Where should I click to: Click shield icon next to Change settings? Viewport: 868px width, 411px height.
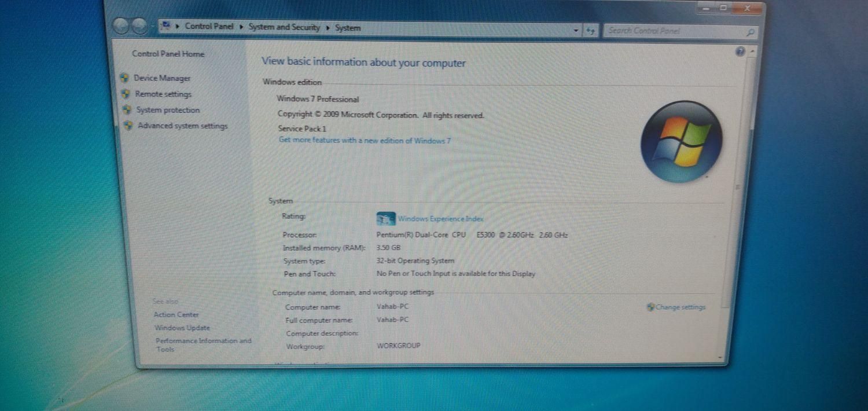click(650, 307)
